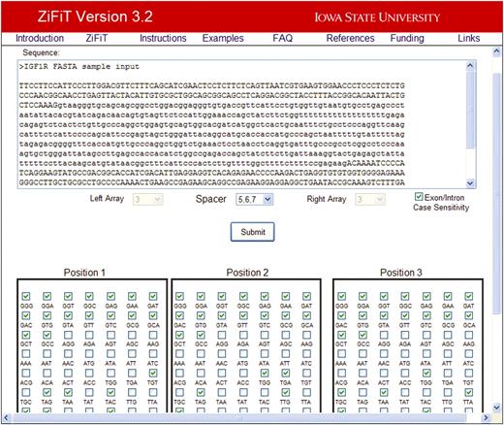This screenshot has width=504, height=425.
Task: Click the page vertical scrollbar thumb
Action: 497,193
